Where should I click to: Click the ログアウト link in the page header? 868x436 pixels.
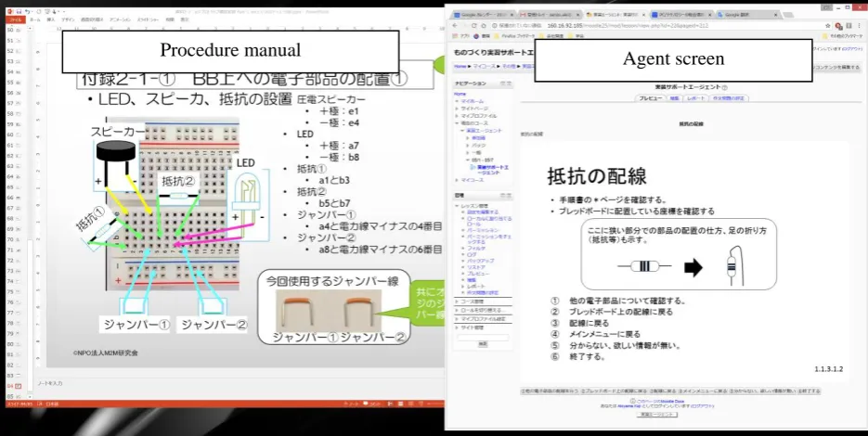[x=853, y=49]
